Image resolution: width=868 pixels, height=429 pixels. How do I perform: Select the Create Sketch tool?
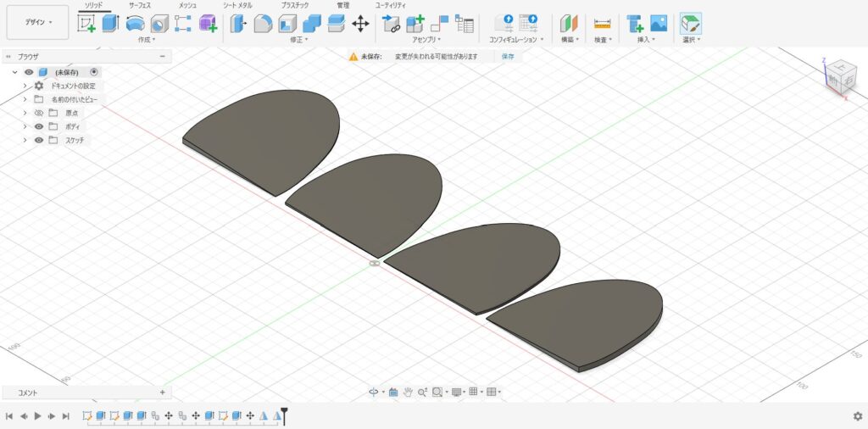(86, 24)
